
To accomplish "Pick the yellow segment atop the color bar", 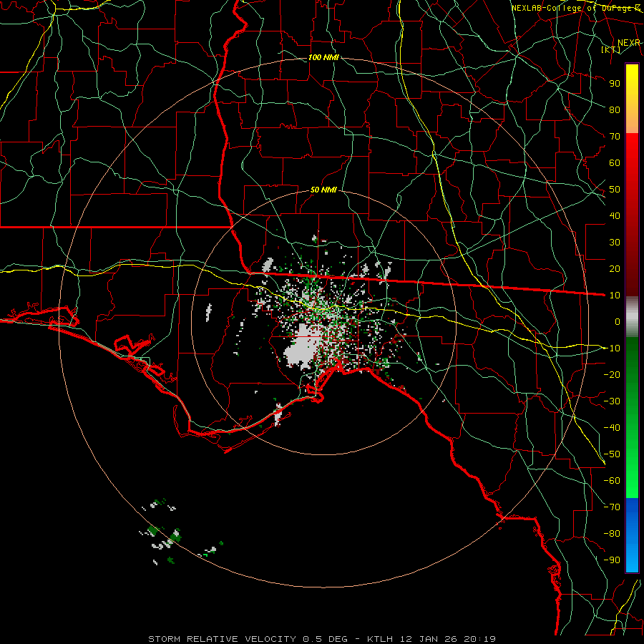I will click(632, 99).
